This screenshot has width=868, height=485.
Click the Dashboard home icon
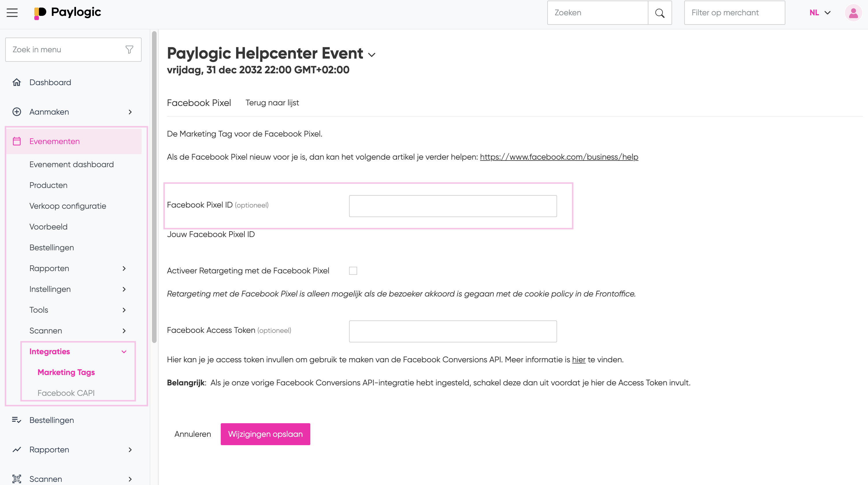(x=16, y=83)
